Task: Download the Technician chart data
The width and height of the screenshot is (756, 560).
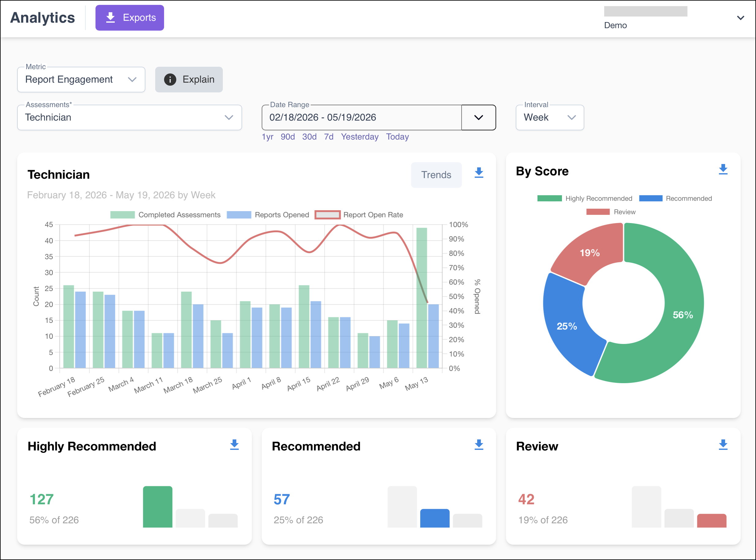Action: 479,173
